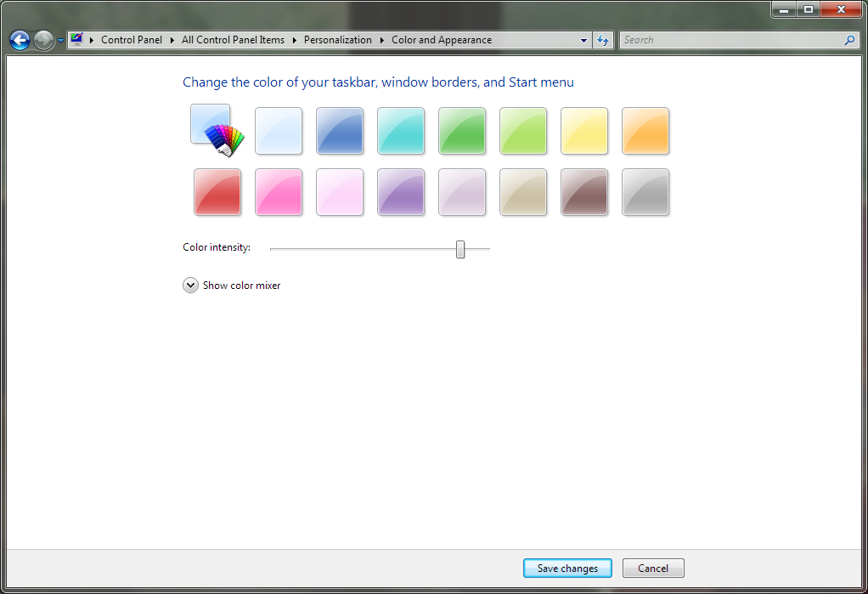Close the Color and Appearance window
Viewport: 868px width, 594px height.
[x=841, y=9]
